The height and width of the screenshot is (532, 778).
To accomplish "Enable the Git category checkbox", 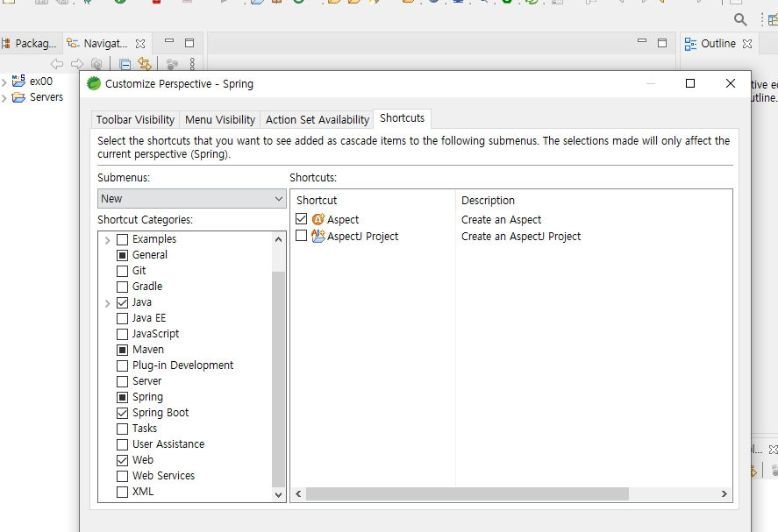I will 122,271.
